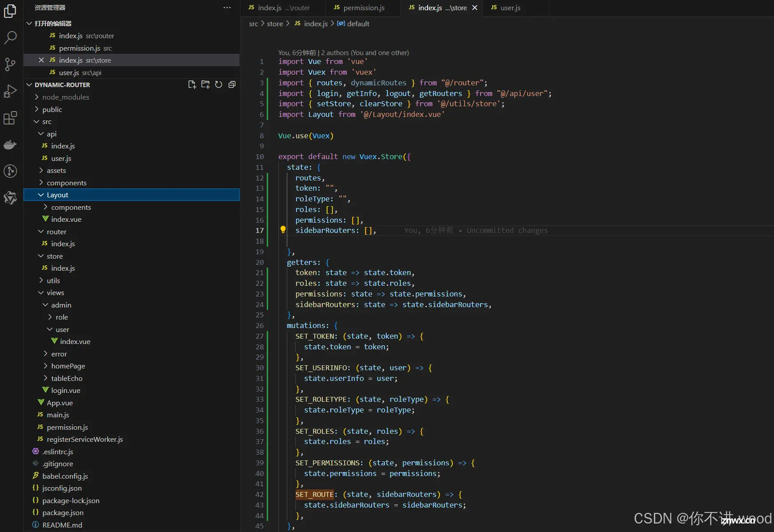The width and height of the screenshot is (774, 532).
Task: Expand the tableEcho folder
Action: (132, 378)
